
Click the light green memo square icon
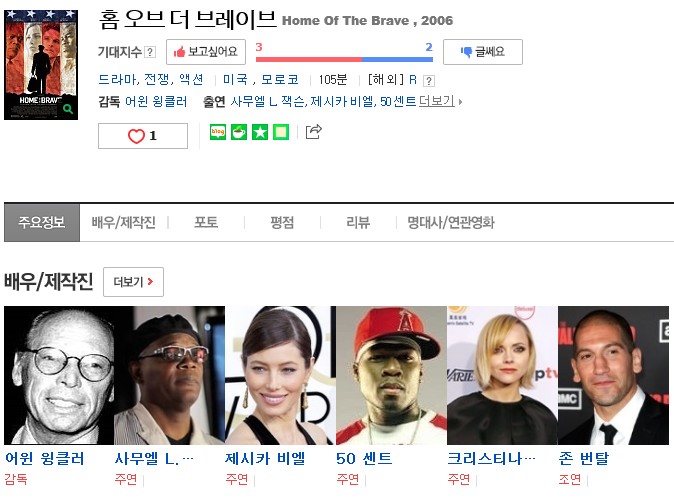[281, 132]
